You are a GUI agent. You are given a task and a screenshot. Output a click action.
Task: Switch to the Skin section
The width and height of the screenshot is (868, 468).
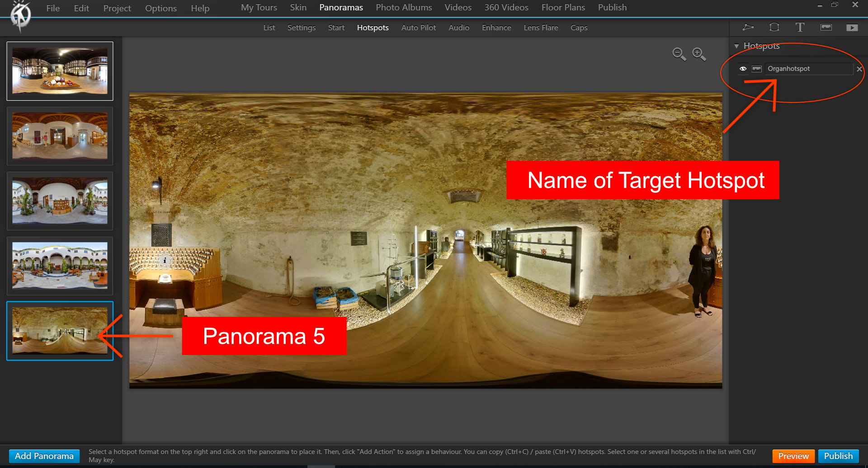pyautogui.click(x=298, y=7)
